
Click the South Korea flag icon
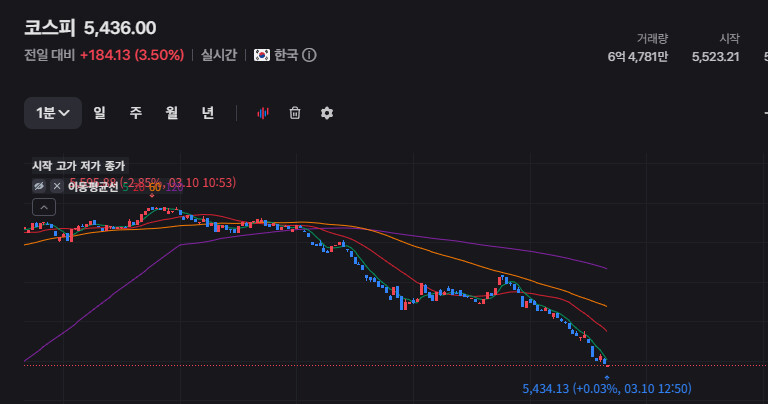coord(262,55)
